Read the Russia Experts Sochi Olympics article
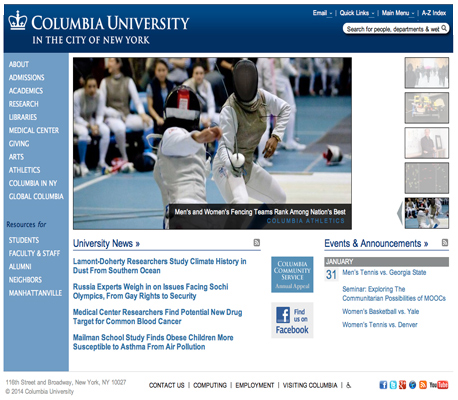This screenshot has height=400, width=458. click(151, 291)
